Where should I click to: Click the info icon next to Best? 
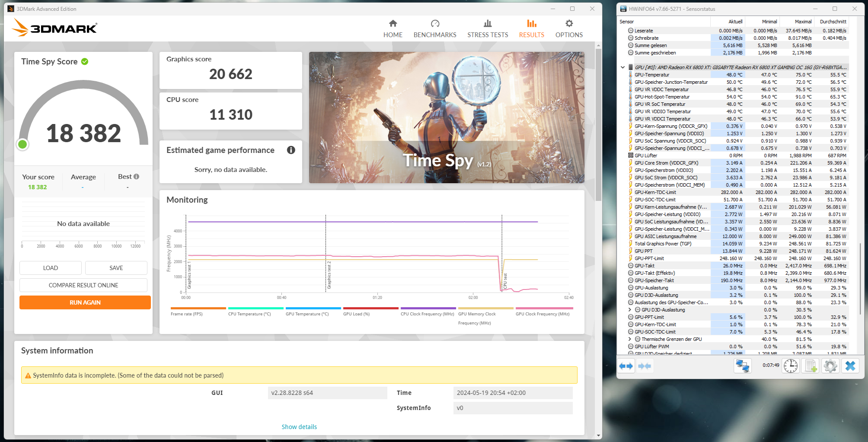click(137, 176)
